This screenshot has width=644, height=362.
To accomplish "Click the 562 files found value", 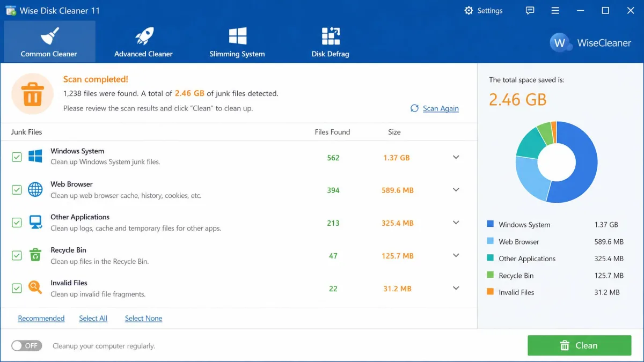I will tap(333, 158).
